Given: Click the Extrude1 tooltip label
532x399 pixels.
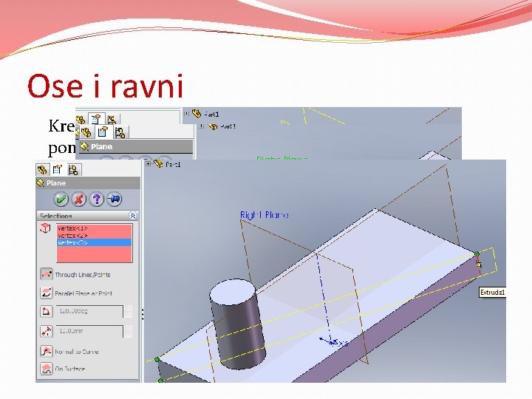Looking at the screenshot, I should pyautogui.click(x=492, y=293).
